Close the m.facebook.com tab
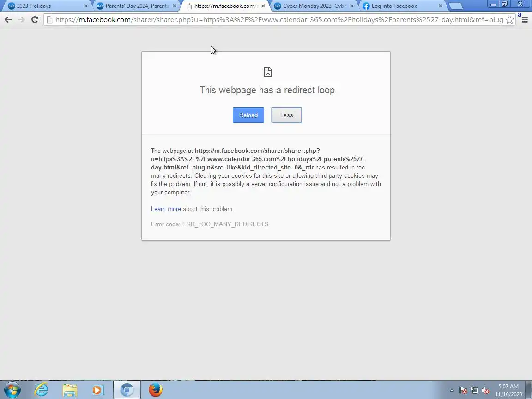 [x=263, y=6]
